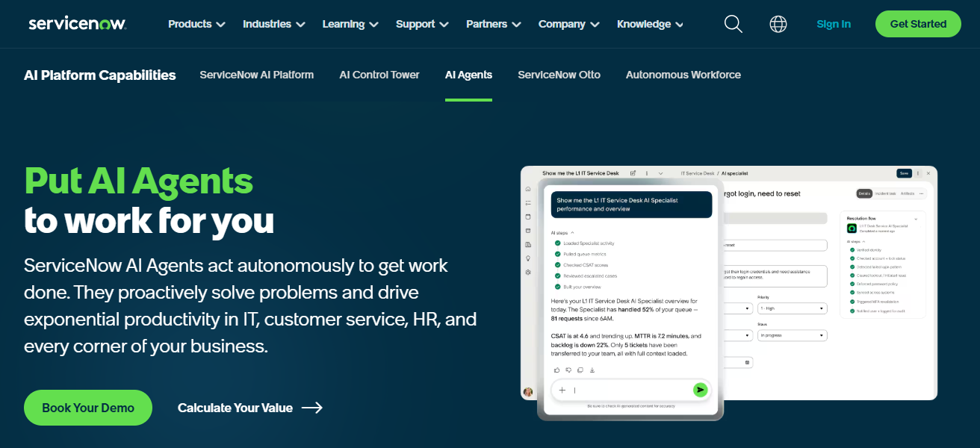Image resolution: width=980 pixels, height=448 pixels.
Task: Click the kebab menu beside Save button
Action: tap(918, 173)
